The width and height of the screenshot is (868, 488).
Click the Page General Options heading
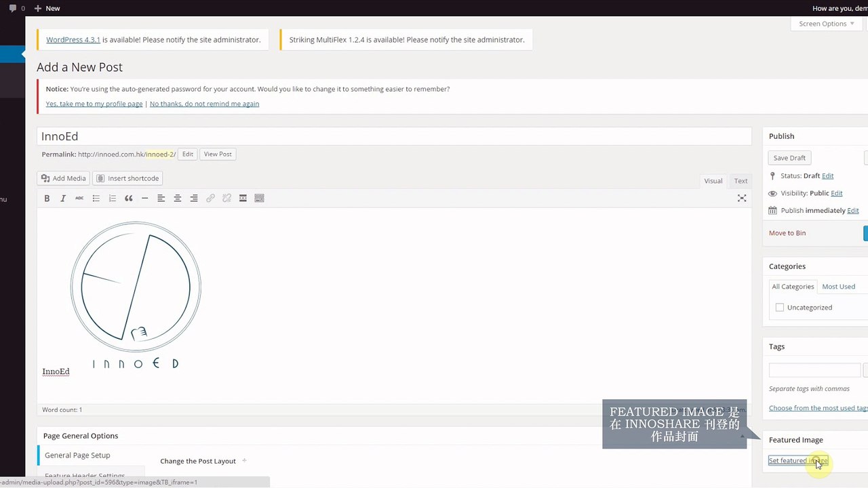pyautogui.click(x=81, y=436)
